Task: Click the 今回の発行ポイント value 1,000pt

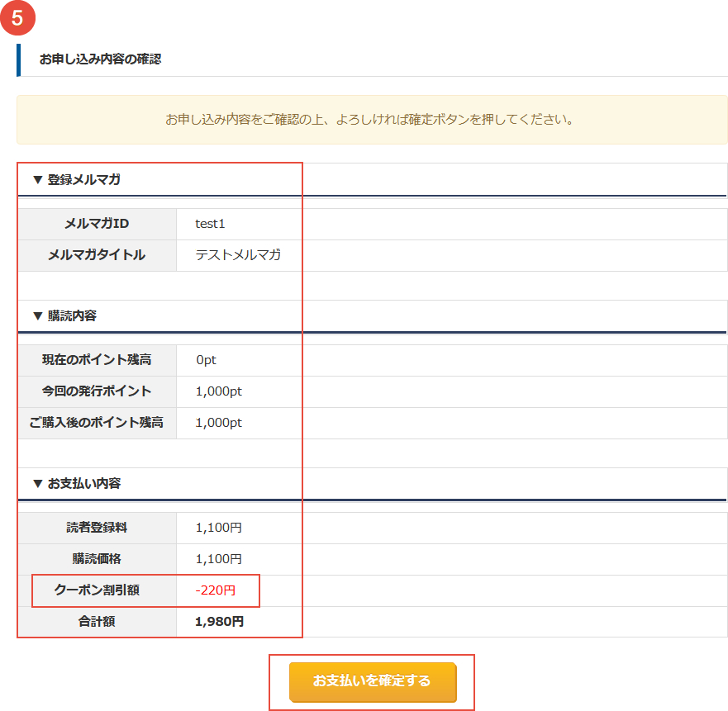Action: [x=216, y=391]
